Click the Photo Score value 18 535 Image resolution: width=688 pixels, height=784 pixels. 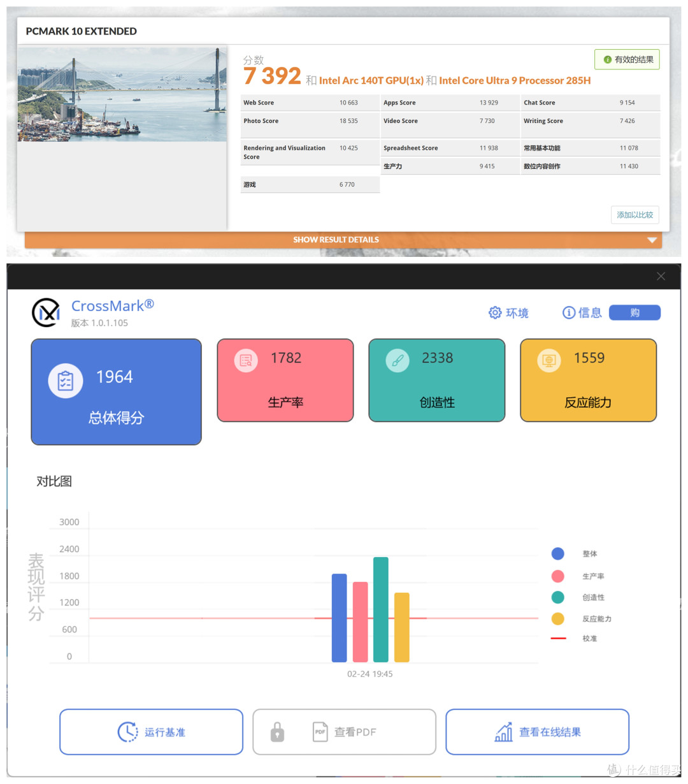click(348, 121)
